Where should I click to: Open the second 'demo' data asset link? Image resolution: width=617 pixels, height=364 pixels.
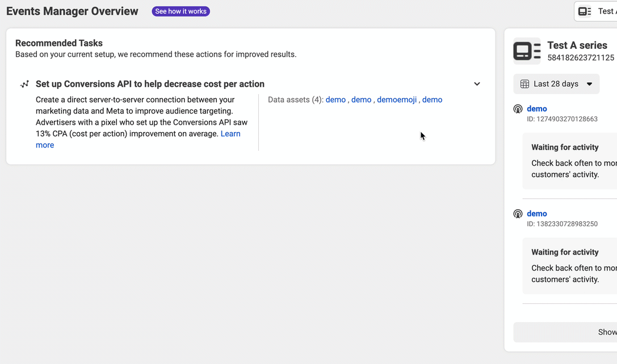[361, 100]
